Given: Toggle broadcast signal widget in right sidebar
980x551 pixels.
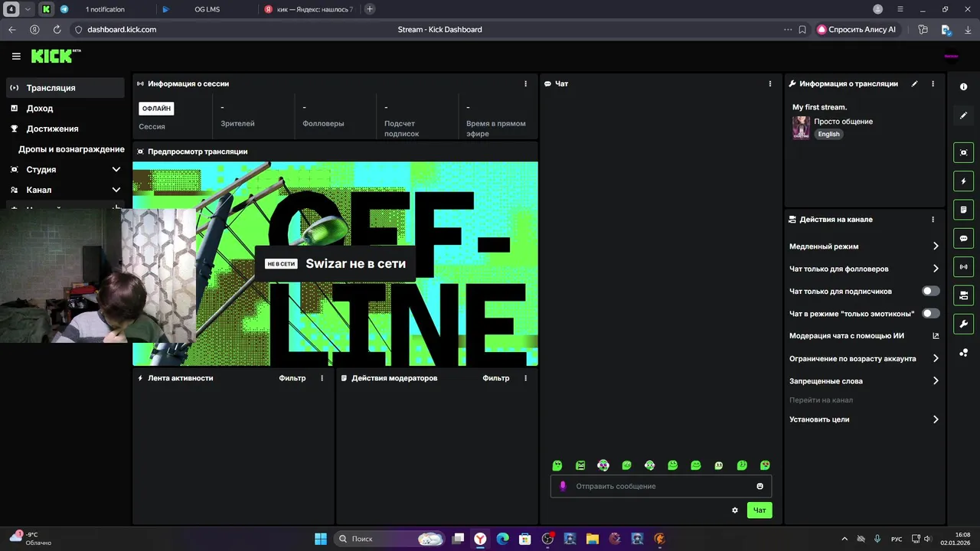Looking at the screenshot, I should 964,266.
